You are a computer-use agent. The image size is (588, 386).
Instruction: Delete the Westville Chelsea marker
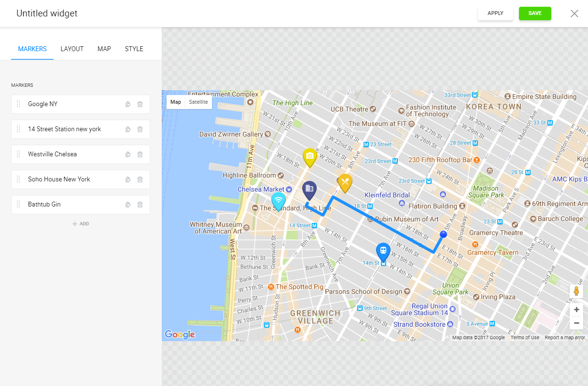pyautogui.click(x=140, y=154)
